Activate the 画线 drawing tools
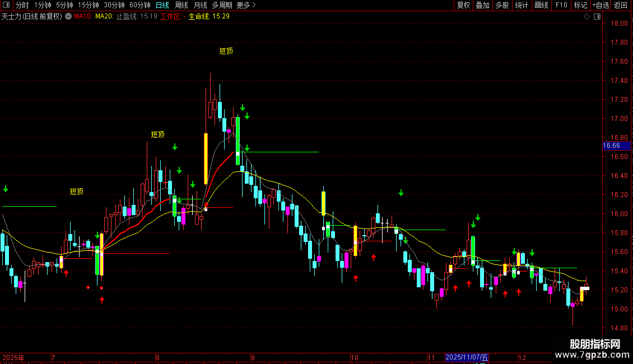The width and height of the screenshot is (633, 364). [x=541, y=5]
